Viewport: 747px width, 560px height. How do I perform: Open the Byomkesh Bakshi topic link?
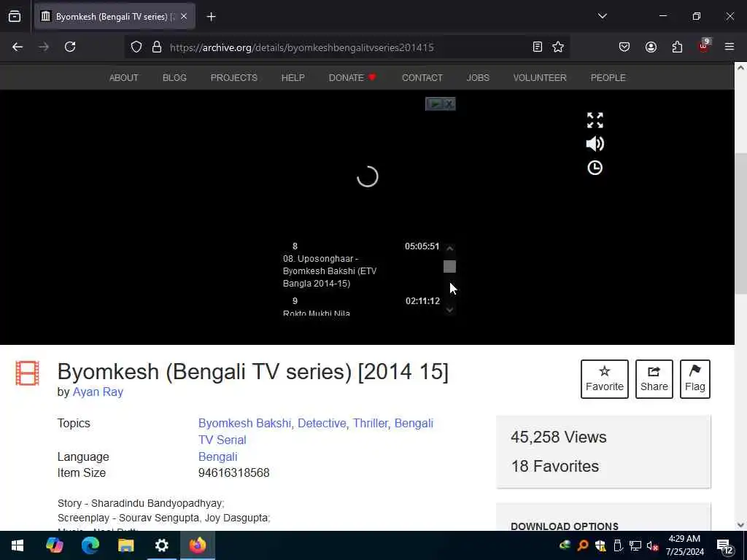coord(244,424)
